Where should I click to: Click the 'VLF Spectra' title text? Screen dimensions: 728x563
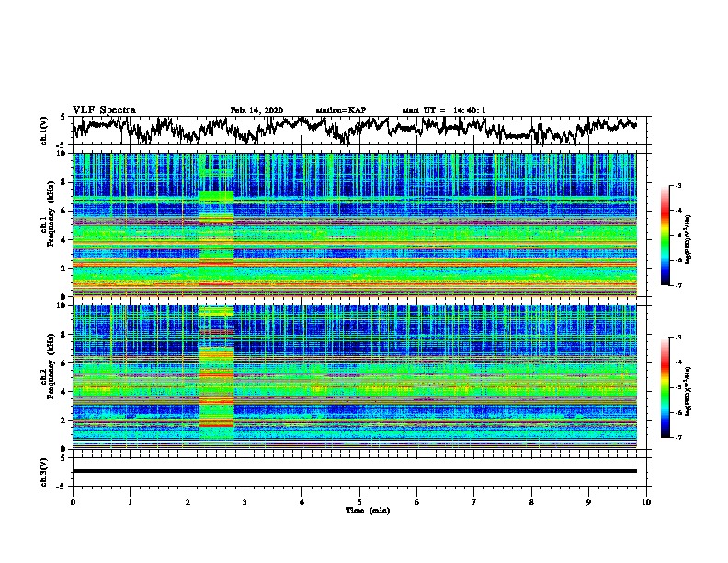[x=104, y=109]
